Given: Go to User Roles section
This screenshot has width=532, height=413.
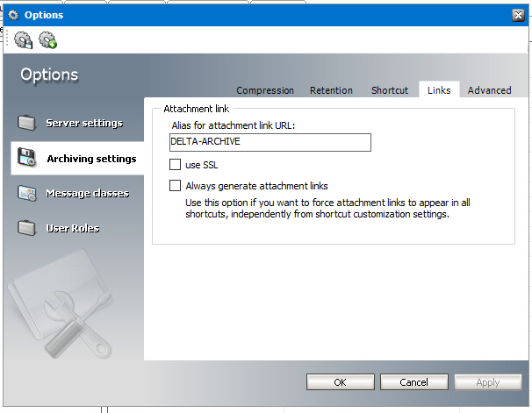Looking at the screenshot, I should [73, 228].
